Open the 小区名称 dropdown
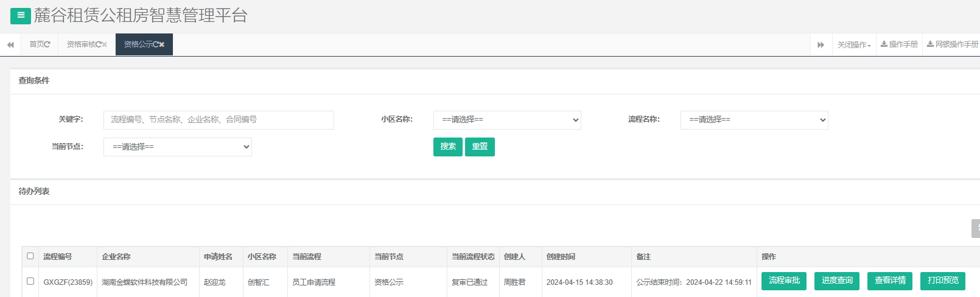 click(x=507, y=120)
